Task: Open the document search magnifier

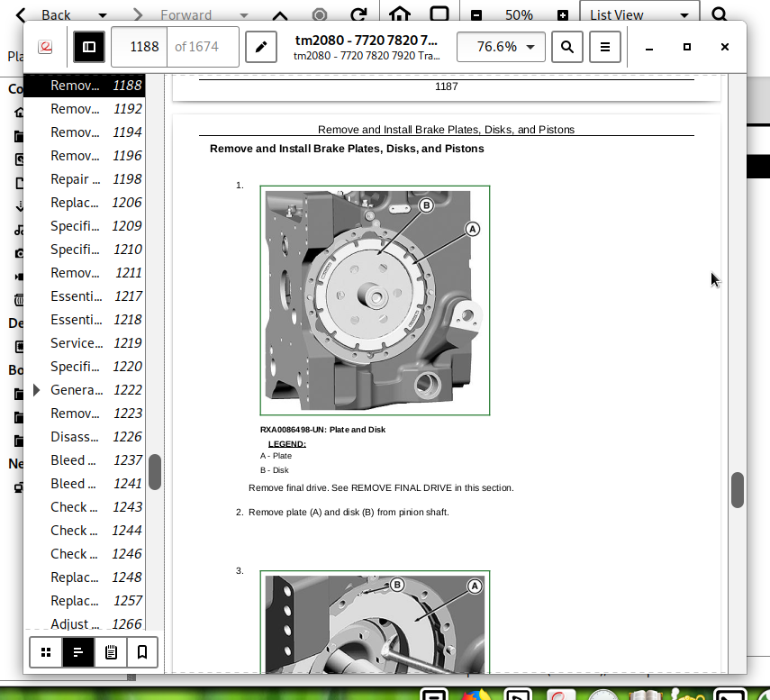Action: coord(567,47)
